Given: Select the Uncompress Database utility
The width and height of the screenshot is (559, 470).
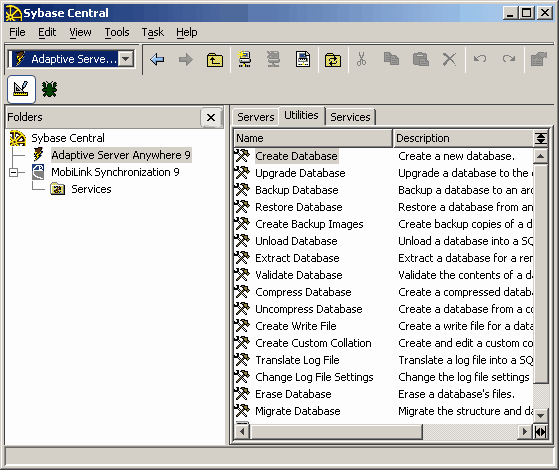Looking at the screenshot, I should click(309, 309).
